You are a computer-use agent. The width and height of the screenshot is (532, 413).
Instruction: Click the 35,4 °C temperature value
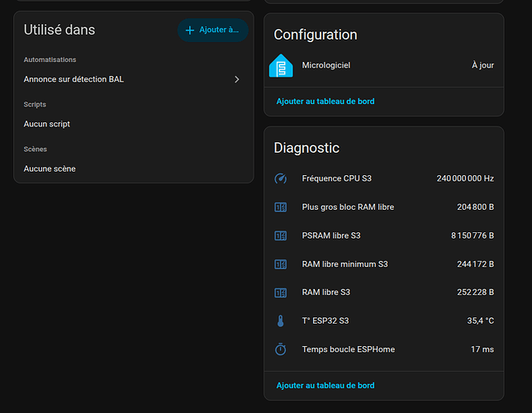[x=481, y=320]
